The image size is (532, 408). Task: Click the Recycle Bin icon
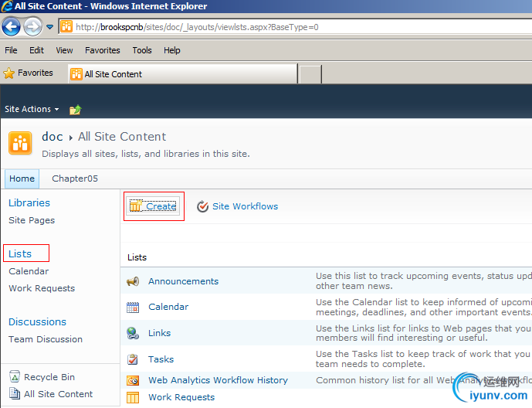15,376
